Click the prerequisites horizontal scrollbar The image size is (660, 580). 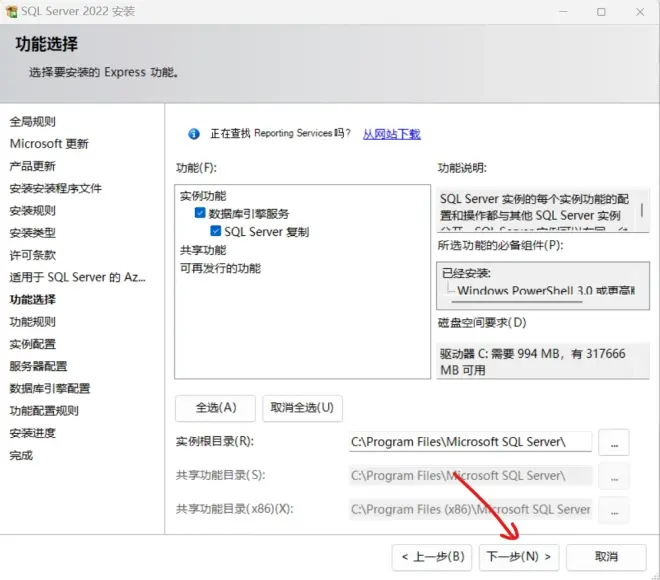click(517, 302)
